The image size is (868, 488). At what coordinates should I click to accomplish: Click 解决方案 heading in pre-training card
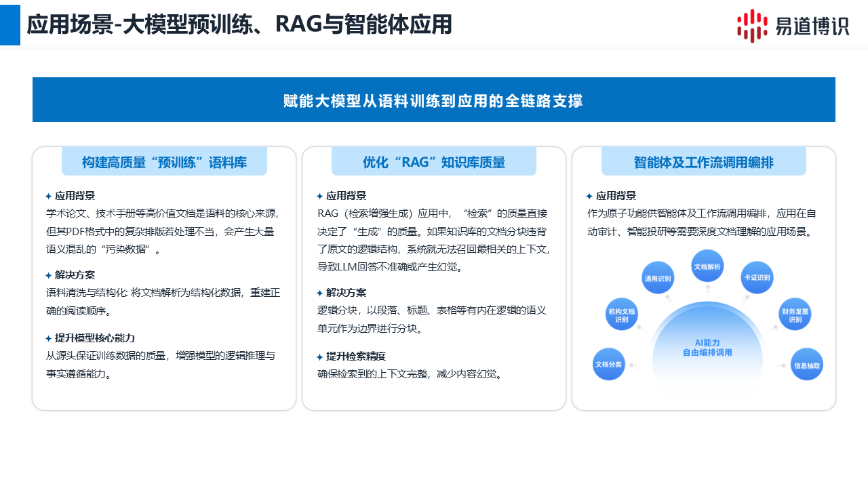75,275
